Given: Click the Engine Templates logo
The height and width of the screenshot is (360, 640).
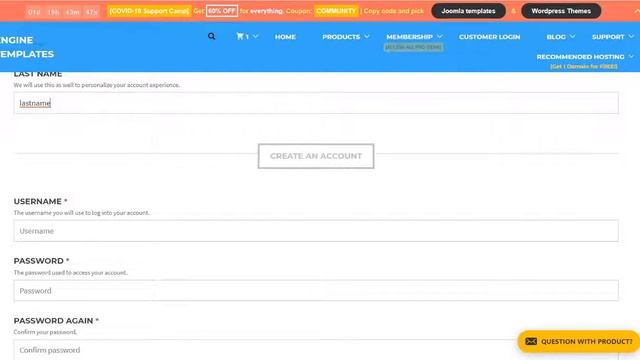Looking at the screenshot, I should click(x=27, y=47).
